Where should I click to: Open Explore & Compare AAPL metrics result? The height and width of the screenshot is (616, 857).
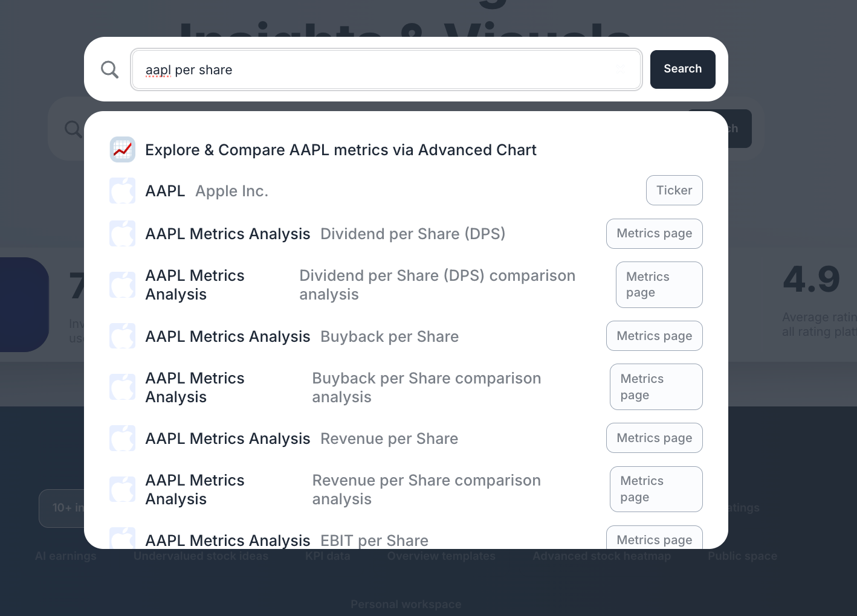pos(406,150)
